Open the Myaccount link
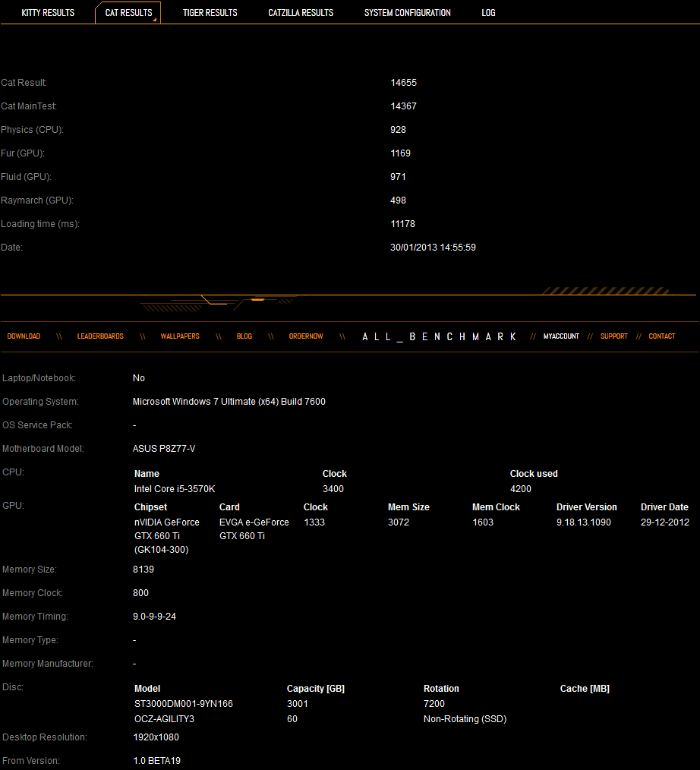Screen dimensions: 700x770 point(561,336)
